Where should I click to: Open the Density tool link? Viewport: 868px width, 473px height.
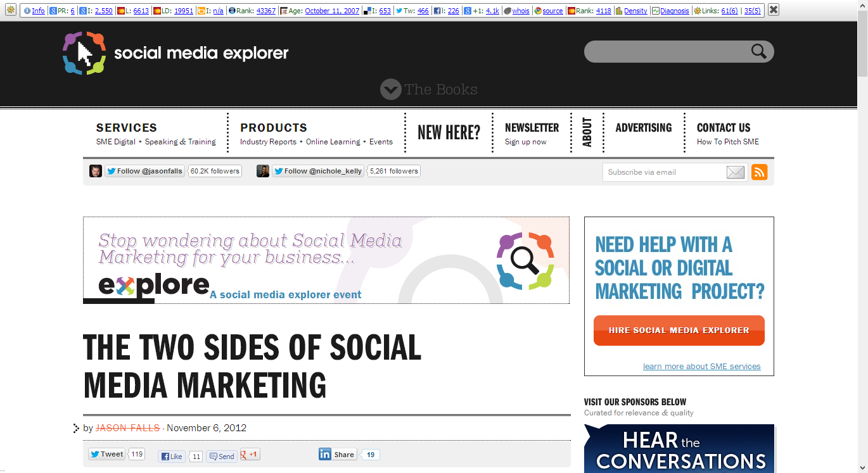point(635,11)
